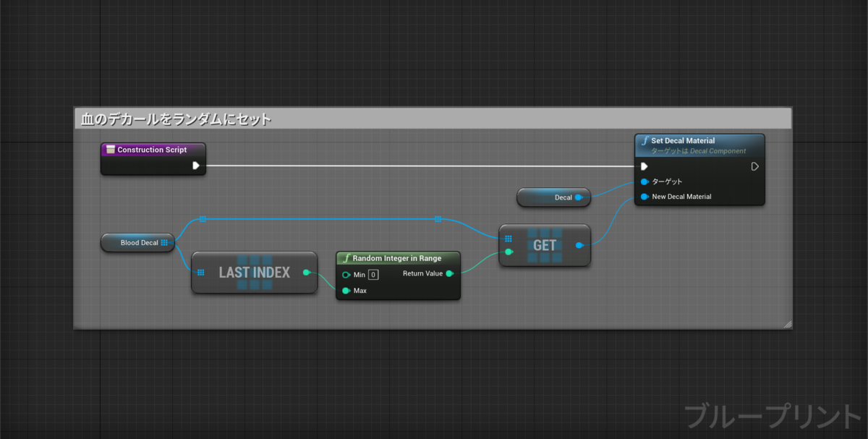Select the Decal variable node
The height and width of the screenshot is (439, 868).
[554, 197]
